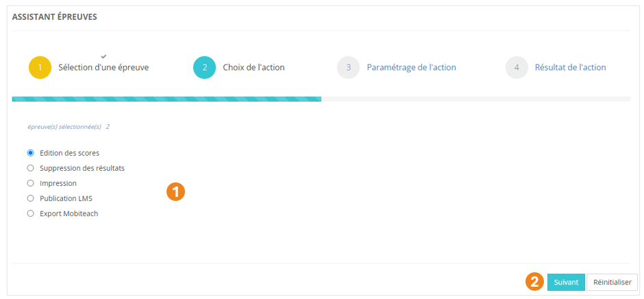Click the grey step 4 circle
The image size is (644, 299).
pos(517,67)
